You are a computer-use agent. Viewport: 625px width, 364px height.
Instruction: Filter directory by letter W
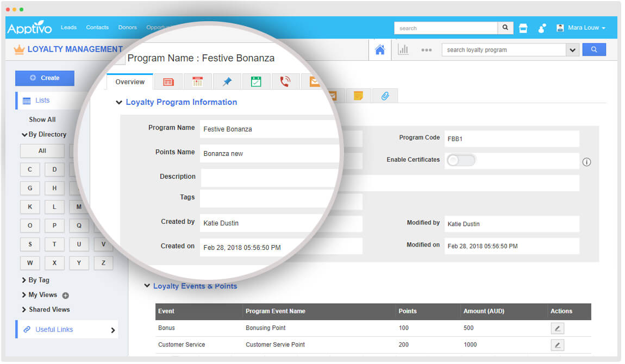(30, 264)
